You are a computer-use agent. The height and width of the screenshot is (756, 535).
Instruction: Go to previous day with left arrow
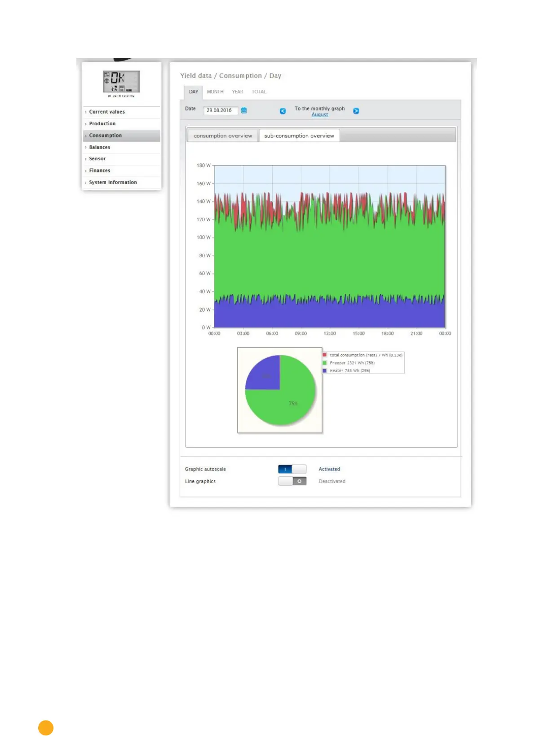click(283, 111)
